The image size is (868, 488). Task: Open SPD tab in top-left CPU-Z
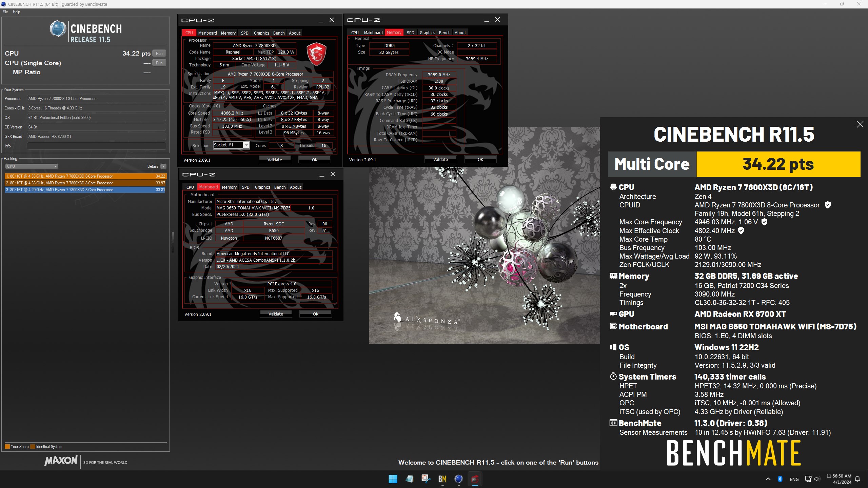click(x=245, y=33)
